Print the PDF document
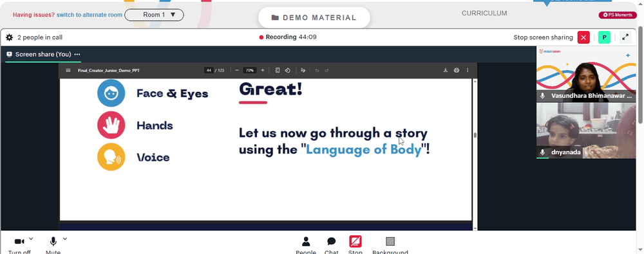The height and width of the screenshot is (254, 644). (x=457, y=70)
